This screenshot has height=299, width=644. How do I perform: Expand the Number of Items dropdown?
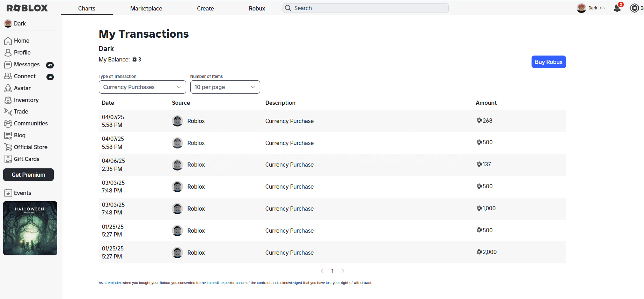(225, 87)
